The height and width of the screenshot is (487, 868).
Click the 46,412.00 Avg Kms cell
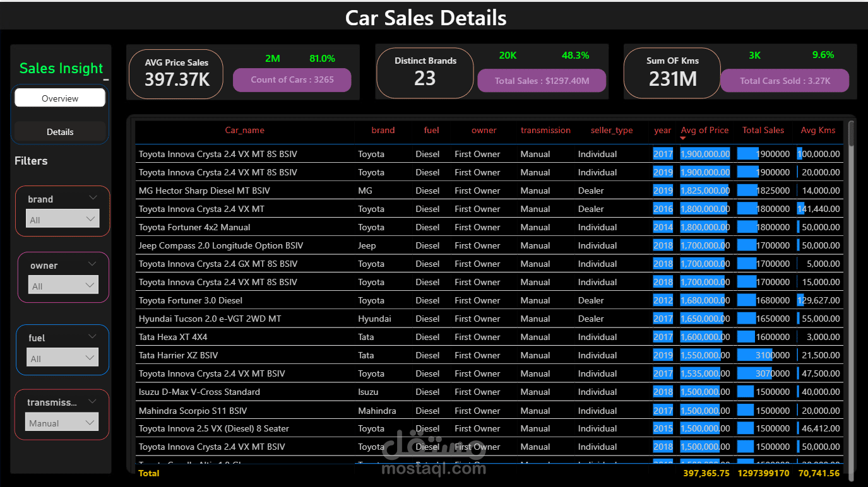(818, 428)
